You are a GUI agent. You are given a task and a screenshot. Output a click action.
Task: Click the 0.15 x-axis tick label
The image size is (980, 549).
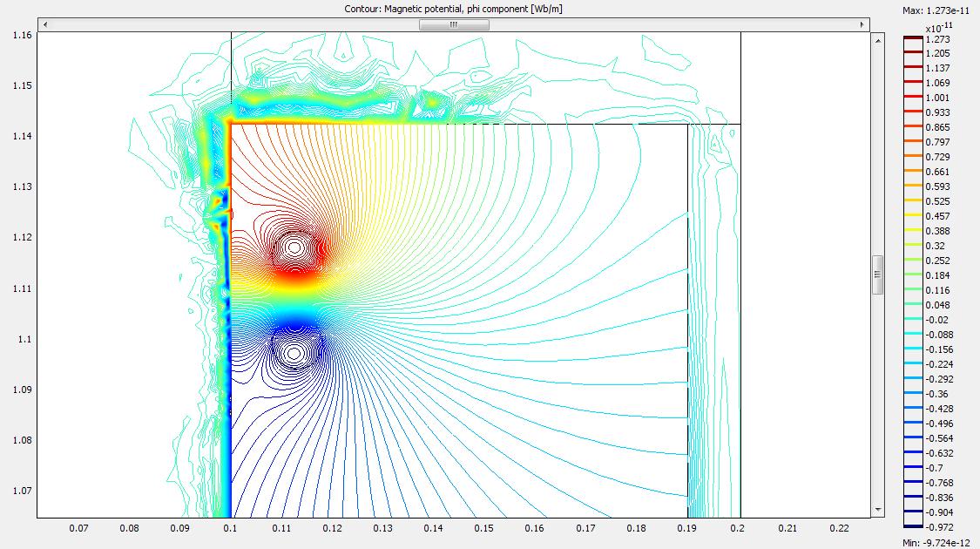(x=484, y=528)
